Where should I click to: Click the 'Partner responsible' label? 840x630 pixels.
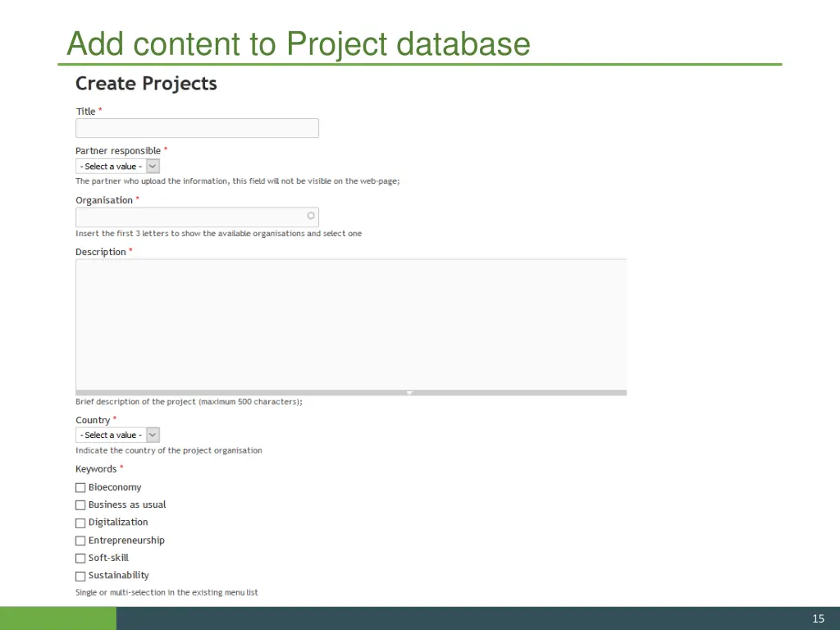118,151
